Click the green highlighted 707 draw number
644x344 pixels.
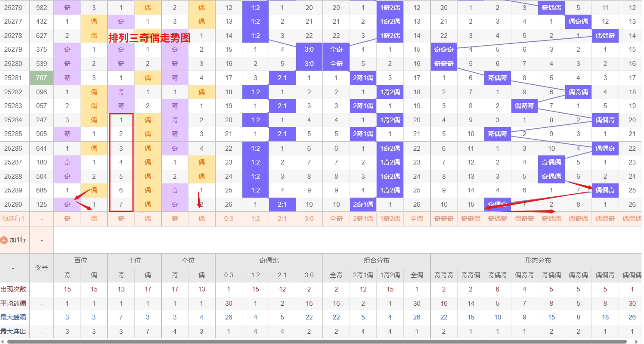coord(42,78)
